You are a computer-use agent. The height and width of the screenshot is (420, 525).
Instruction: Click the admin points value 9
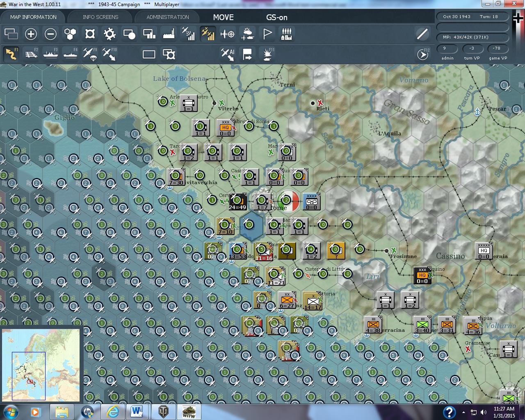click(447, 48)
